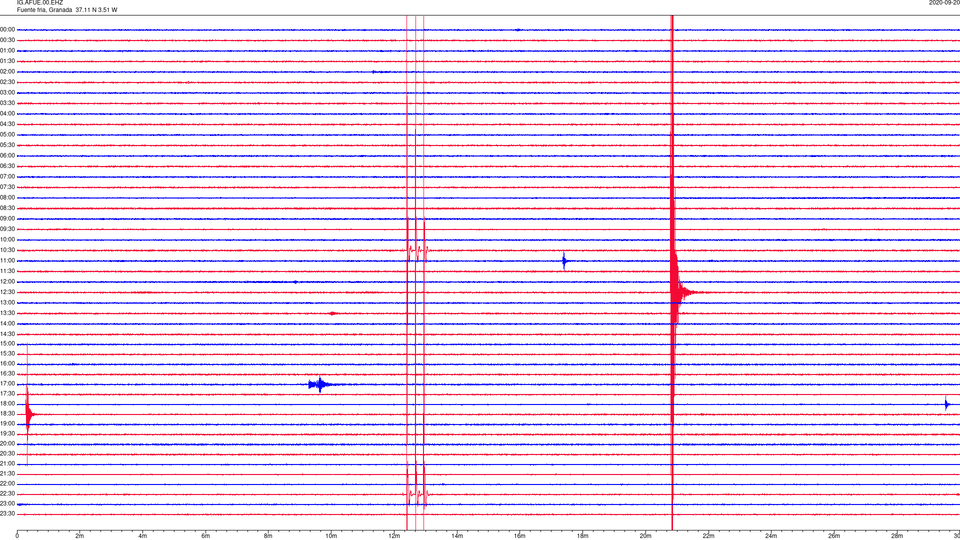The height and width of the screenshot is (540, 960).
Task: Select the 20:30 trace time label
Action: pyautogui.click(x=7, y=454)
